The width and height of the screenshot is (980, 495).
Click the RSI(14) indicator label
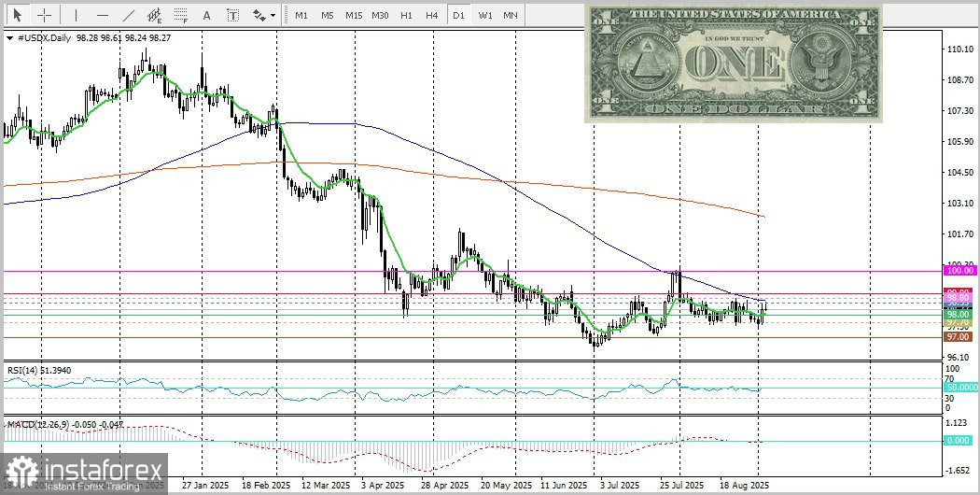(39, 371)
